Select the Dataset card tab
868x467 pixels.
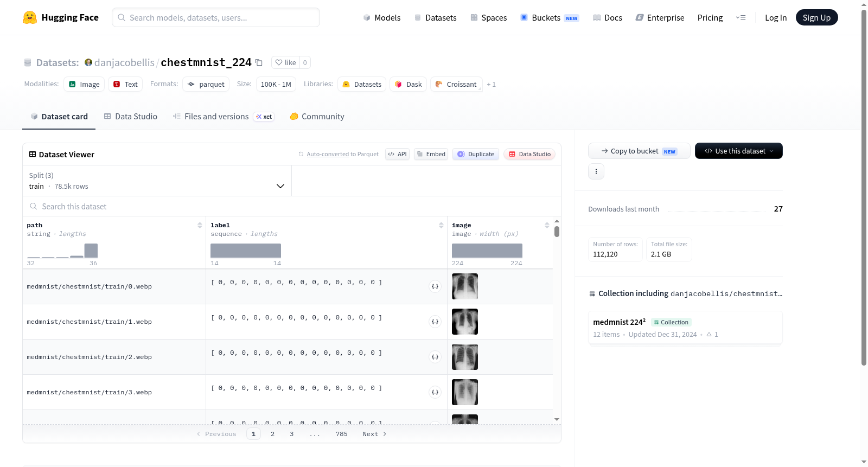coord(59,116)
